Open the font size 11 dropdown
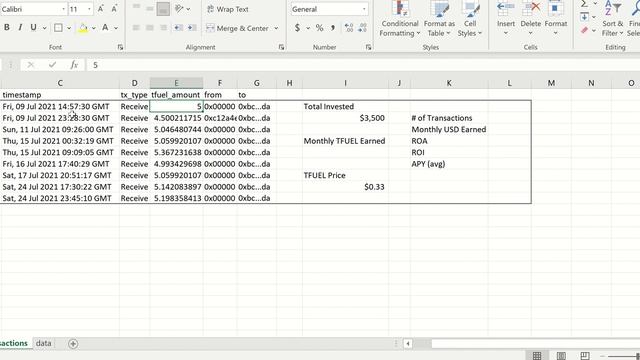This screenshot has width=640, height=360. [89, 9]
